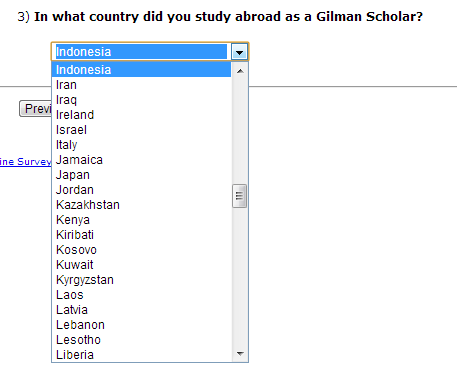Click the country dropdown arrow button

pyautogui.click(x=239, y=52)
